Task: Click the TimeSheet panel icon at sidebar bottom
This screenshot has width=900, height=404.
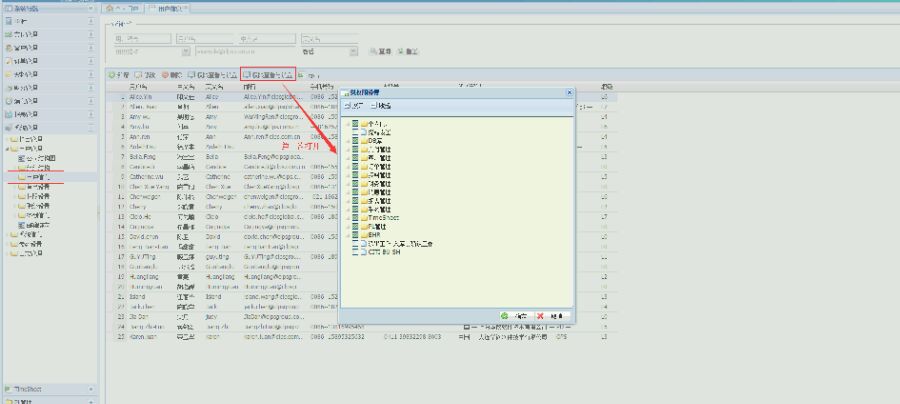Action: (8, 389)
